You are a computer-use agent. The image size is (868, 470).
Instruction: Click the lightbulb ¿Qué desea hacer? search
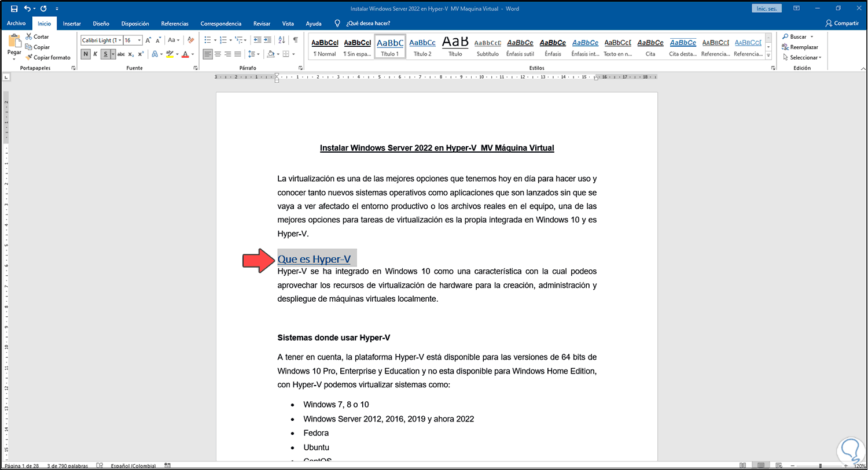[x=363, y=23]
